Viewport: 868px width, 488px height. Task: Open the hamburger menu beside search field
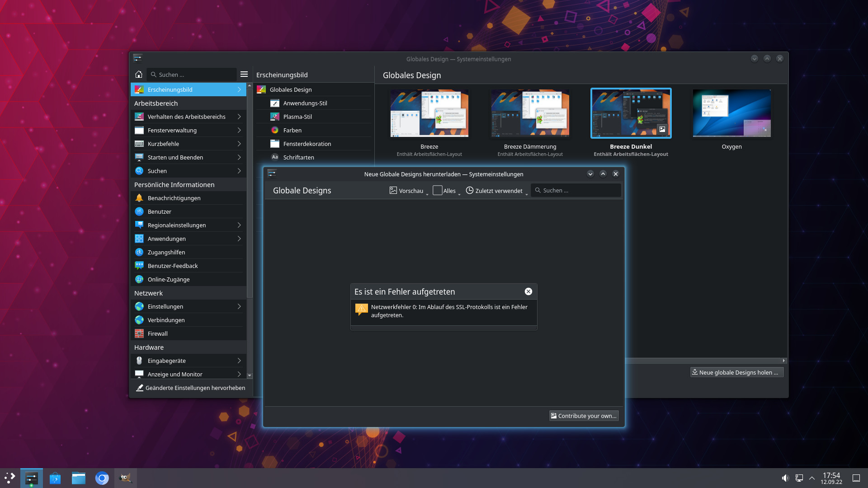244,75
